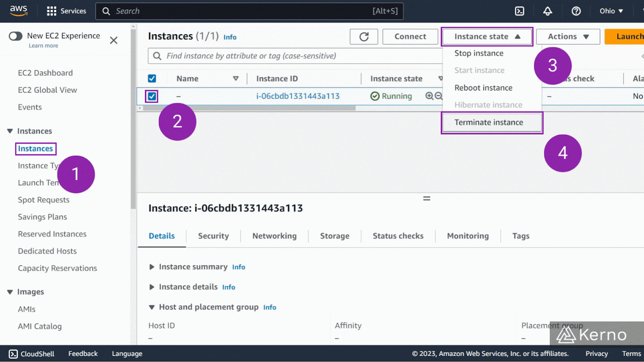Switch to the Details tab

162,236
